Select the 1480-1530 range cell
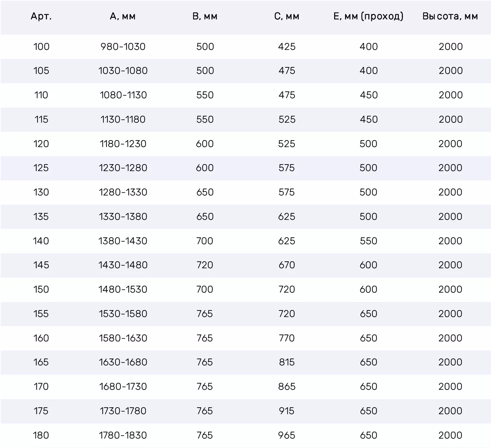Screen dimensions: 491x448 point(123,289)
